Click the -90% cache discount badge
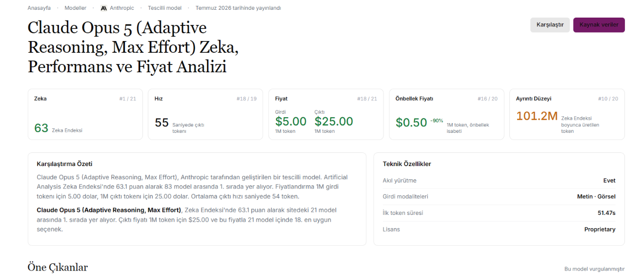The image size is (644, 274). pos(437,121)
